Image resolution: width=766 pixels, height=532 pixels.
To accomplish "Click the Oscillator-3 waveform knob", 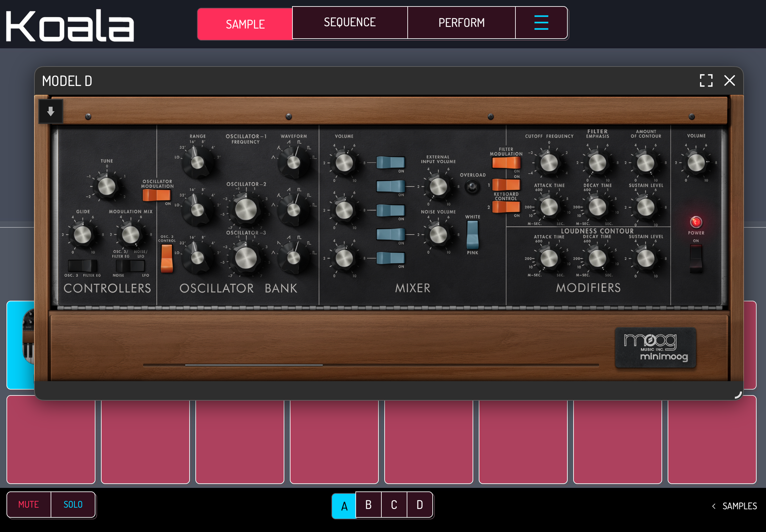I will click(293, 258).
